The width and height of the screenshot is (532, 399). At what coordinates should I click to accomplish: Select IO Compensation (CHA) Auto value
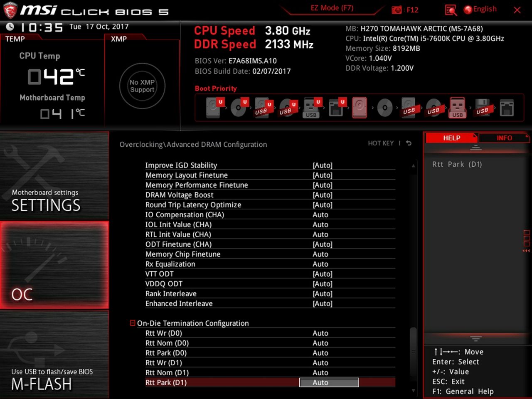tap(320, 215)
